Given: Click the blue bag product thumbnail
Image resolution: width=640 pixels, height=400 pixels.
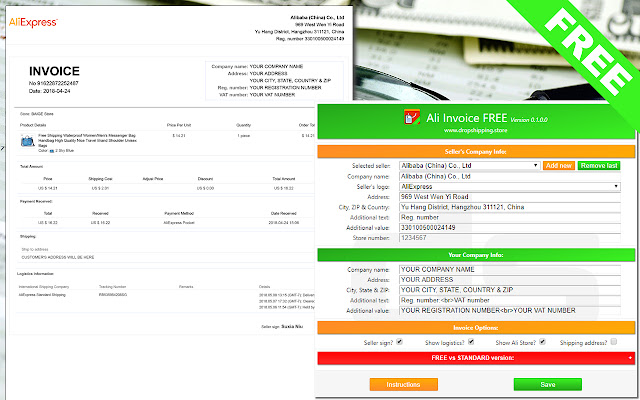Looking at the screenshot, I should coord(27,141).
